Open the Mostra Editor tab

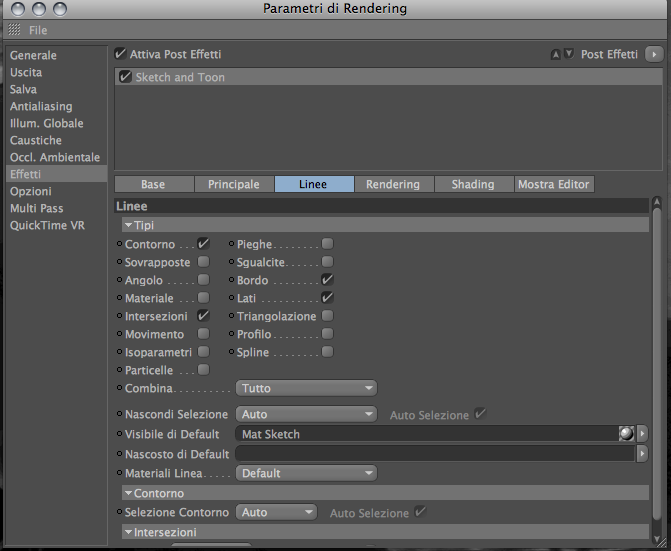click(554, 184)
